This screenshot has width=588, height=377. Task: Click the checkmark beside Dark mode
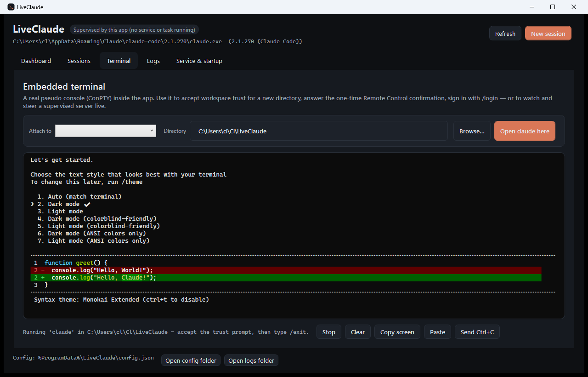[87, 204]
